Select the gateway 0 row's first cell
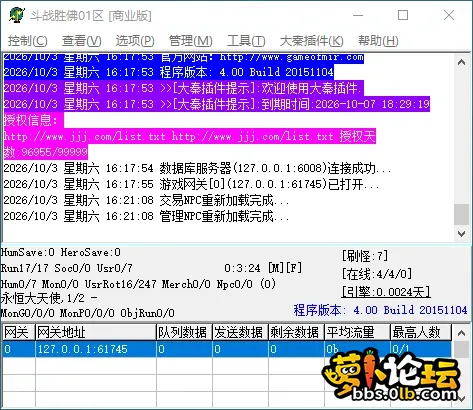Viewport: 473px width, 410px height. tap(19, 349)
